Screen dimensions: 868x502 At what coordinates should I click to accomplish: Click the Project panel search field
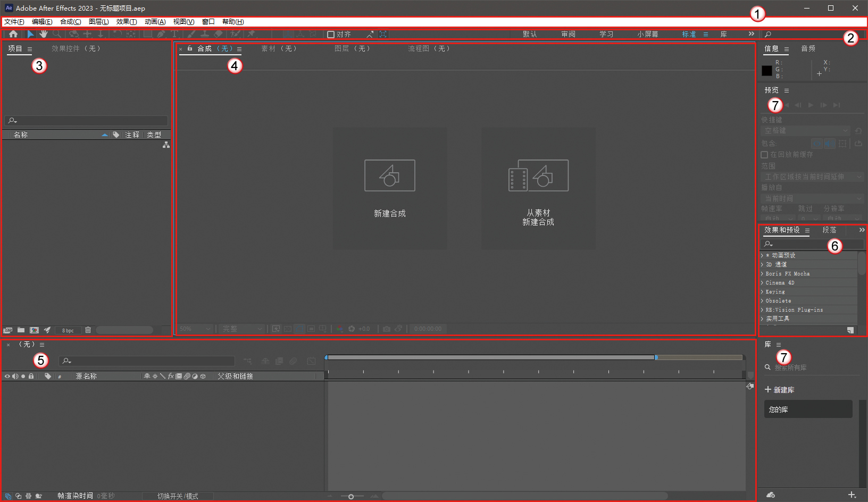click(x=86, y=121)
